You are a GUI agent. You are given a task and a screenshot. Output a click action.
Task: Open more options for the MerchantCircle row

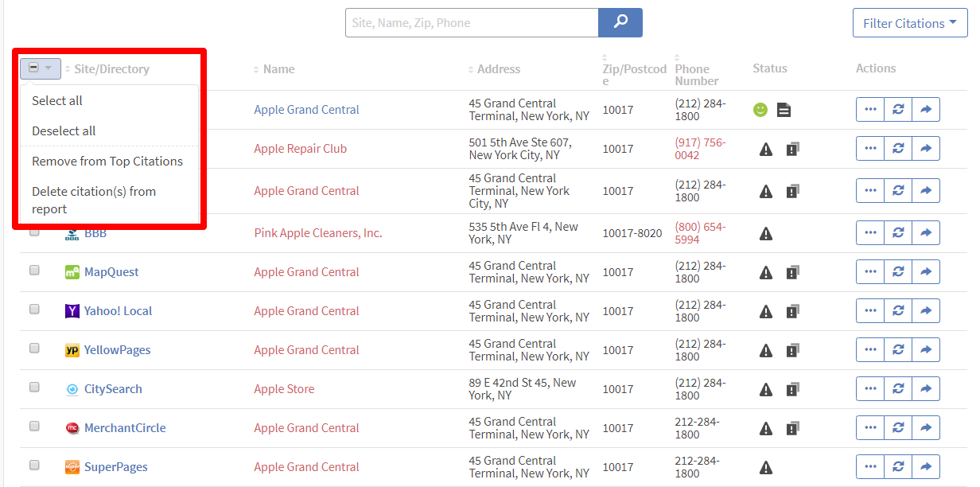tap(870, 428)
